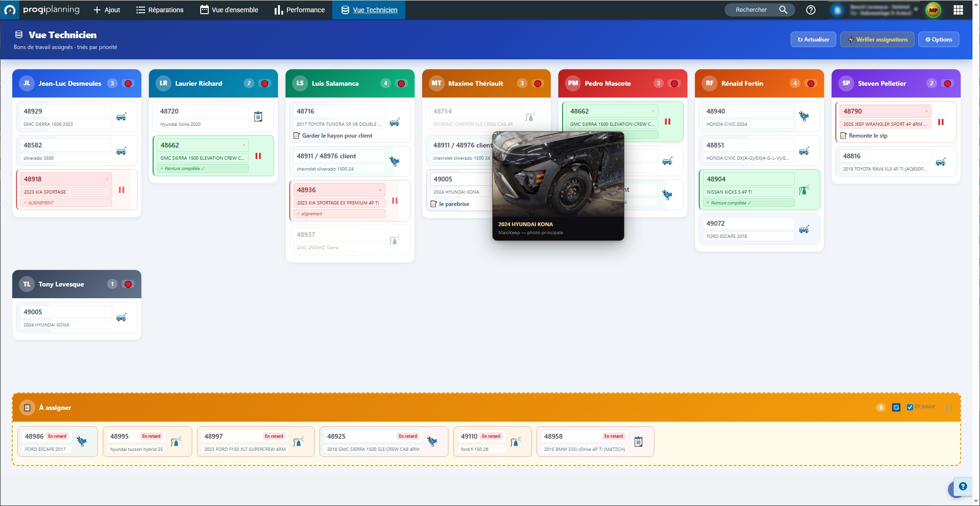The width and height of the screenshot is (980, 506).
Task: Open the Performance menu item
Action: point(300,10)
